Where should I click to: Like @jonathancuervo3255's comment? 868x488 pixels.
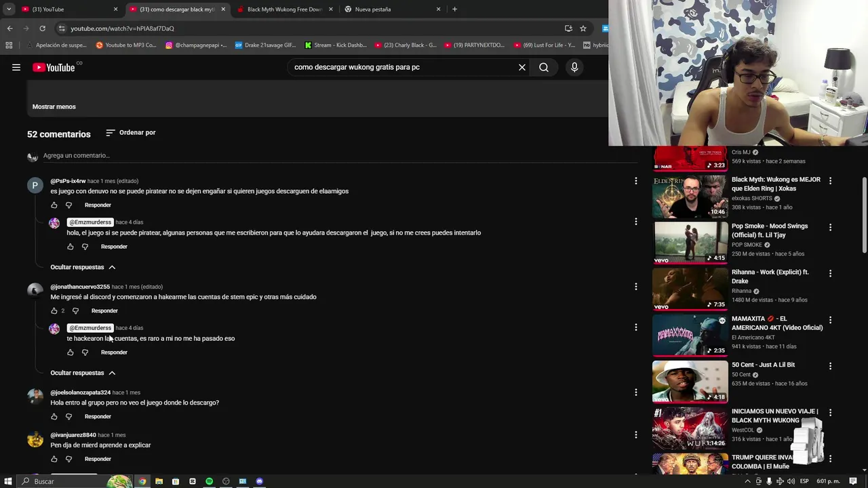pyautogui.click(x=54, y=310)
